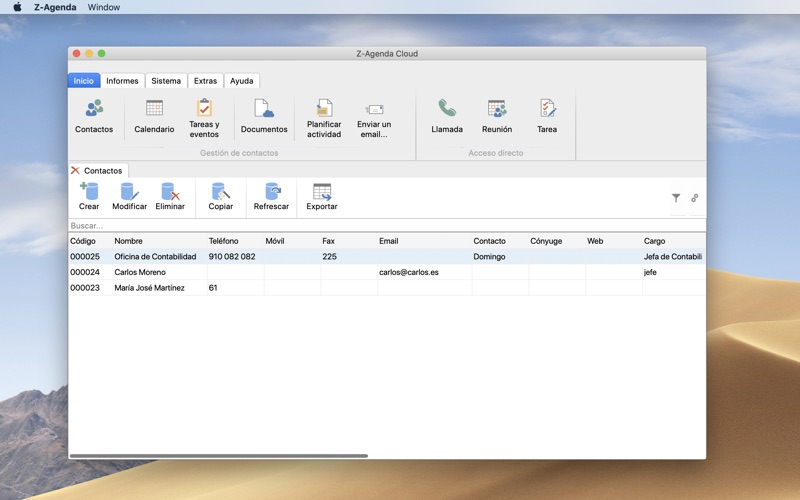
Task: Copiar the selected contact
Action: [x=220, y=196]
